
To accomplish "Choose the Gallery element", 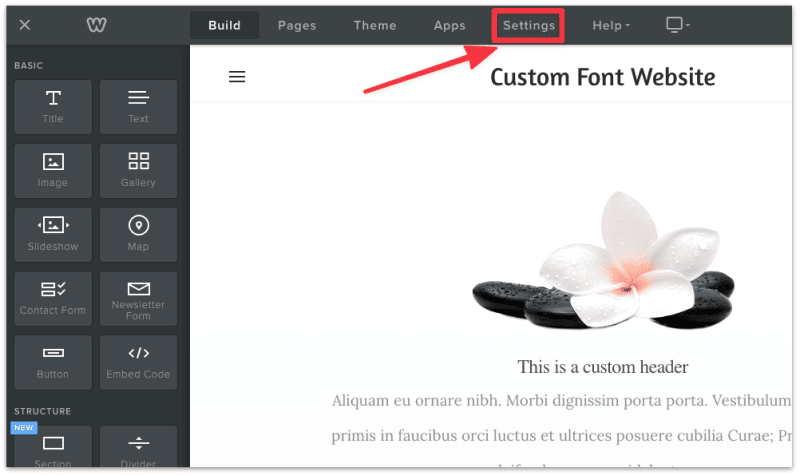I will 138,170.
